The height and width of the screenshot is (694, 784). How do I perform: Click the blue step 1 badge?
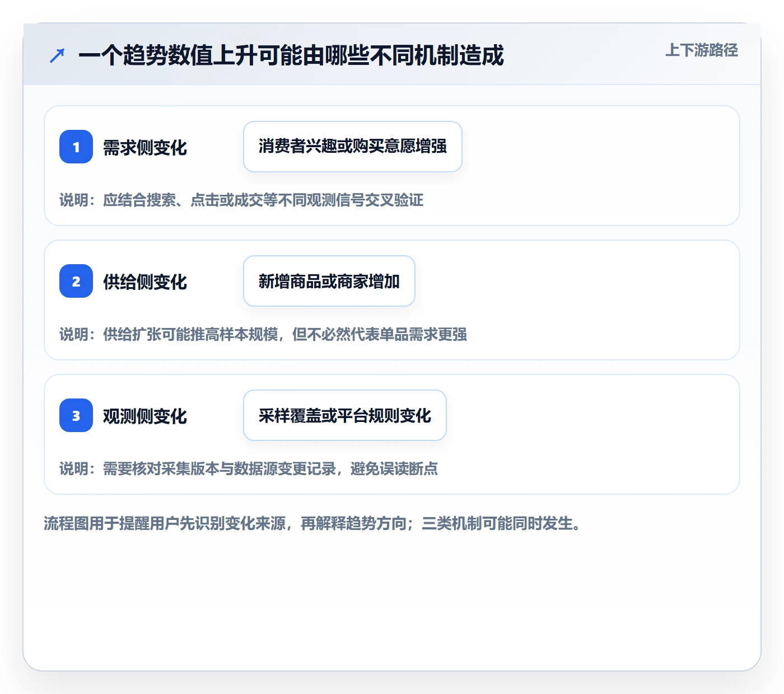[76, 147]
